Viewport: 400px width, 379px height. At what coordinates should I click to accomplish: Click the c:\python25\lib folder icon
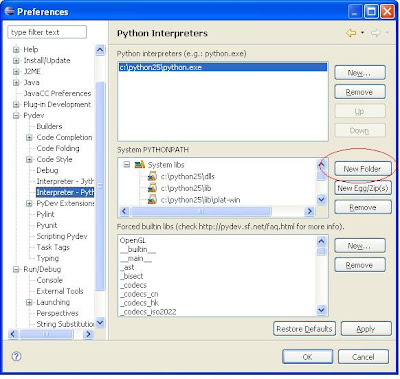coord(152,188)
